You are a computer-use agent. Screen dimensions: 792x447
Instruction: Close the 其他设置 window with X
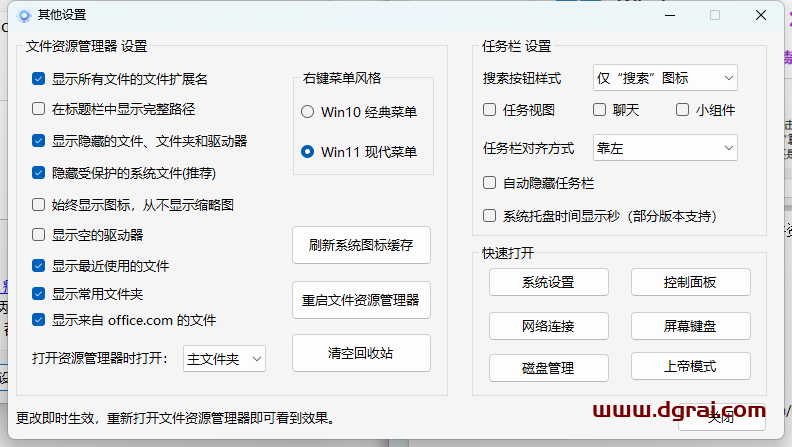tap(761, 16)
